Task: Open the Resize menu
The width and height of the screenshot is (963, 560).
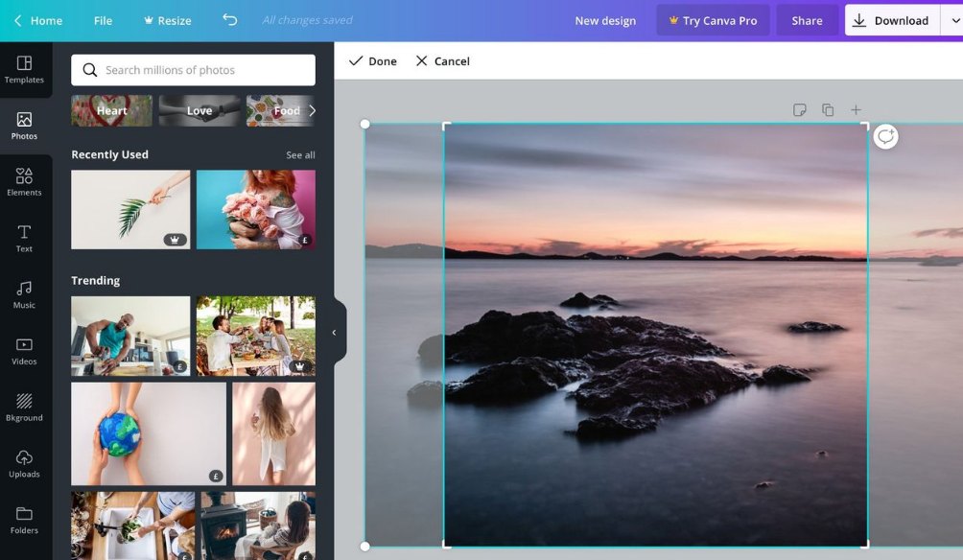Action: click(167, 20)
